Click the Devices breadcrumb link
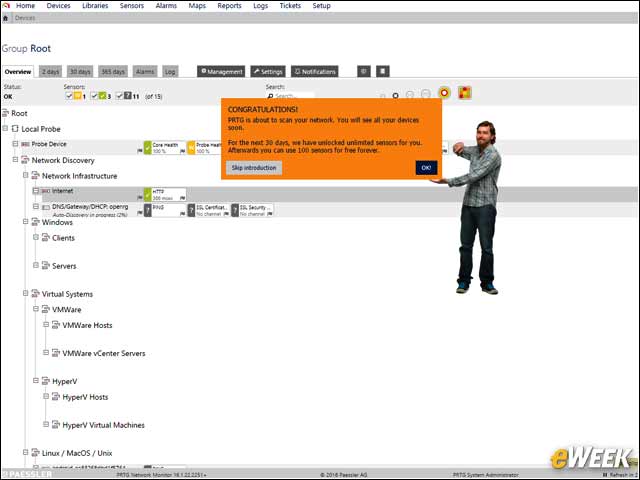This screenshot has width=640, height=480. (x=25, y=18)
